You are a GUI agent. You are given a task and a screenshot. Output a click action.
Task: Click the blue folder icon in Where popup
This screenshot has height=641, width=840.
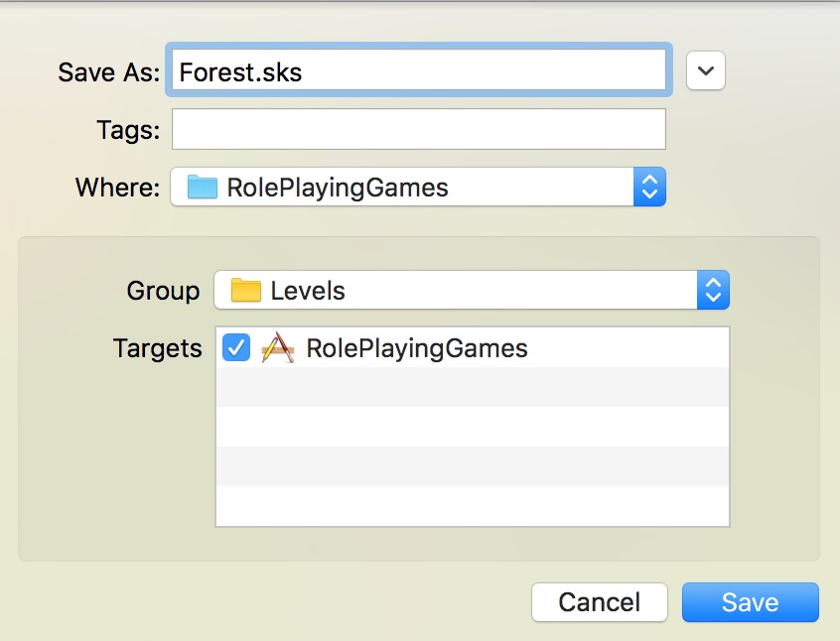(202, 188)
